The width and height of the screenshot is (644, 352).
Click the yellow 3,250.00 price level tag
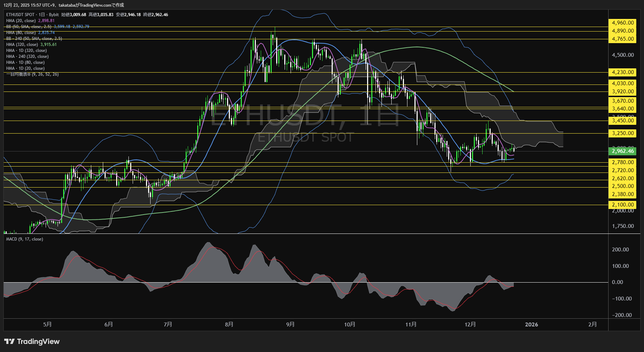pos(622,133)
